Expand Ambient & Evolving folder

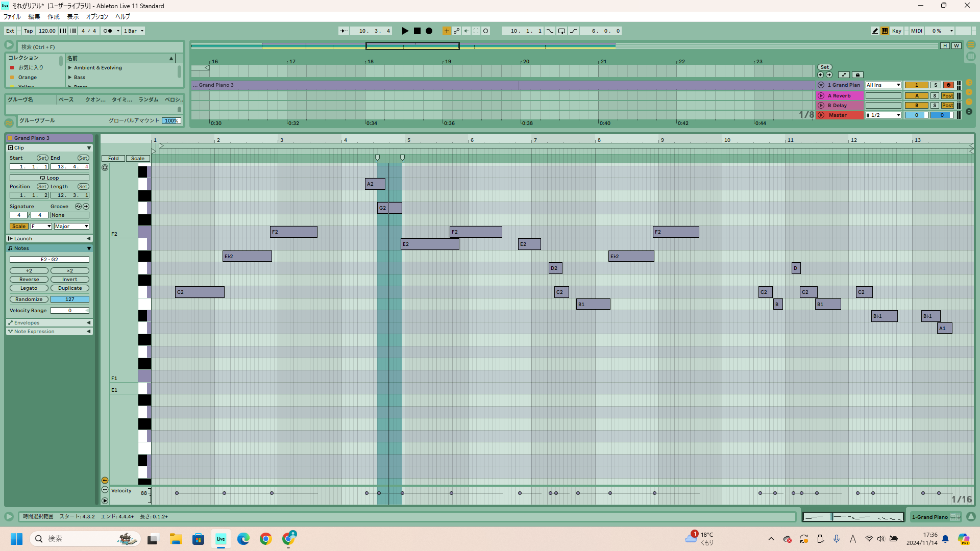pos(70,68)
